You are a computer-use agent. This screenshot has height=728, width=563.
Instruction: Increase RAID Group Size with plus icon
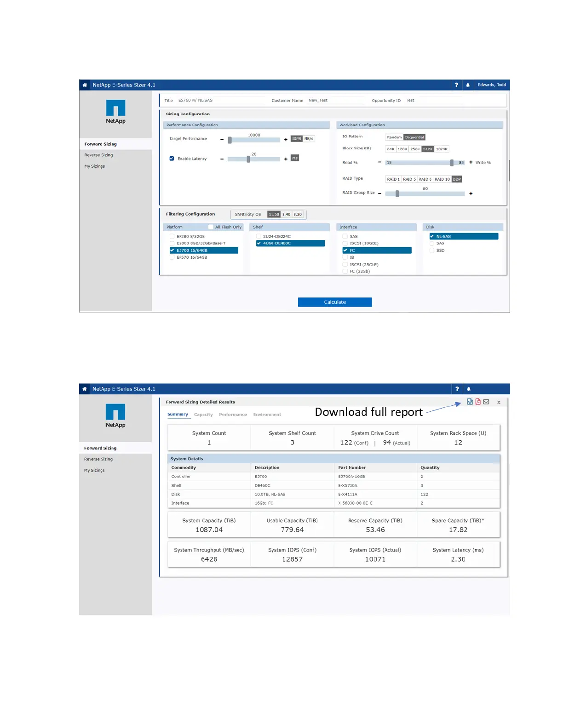point(471,193)
